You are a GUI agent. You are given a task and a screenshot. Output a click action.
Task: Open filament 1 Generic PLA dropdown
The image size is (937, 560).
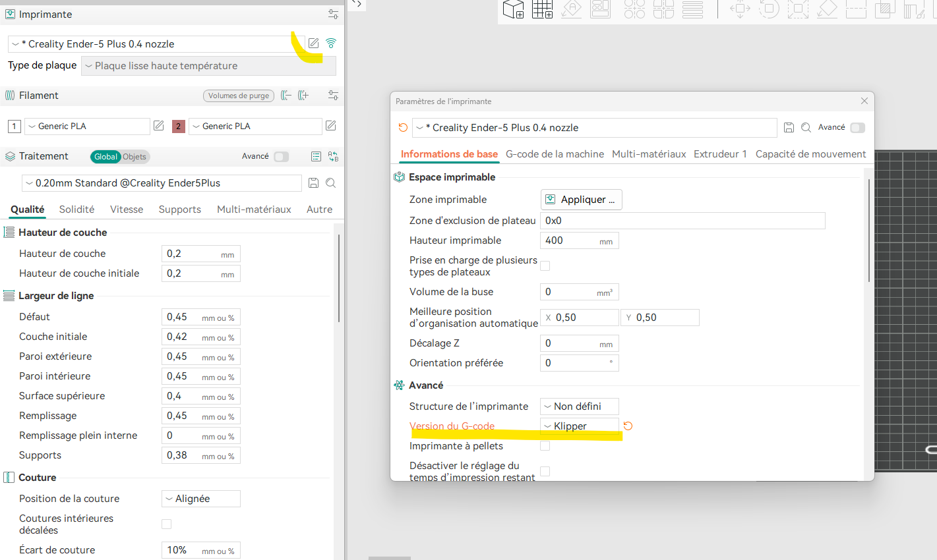pos(87,126)
